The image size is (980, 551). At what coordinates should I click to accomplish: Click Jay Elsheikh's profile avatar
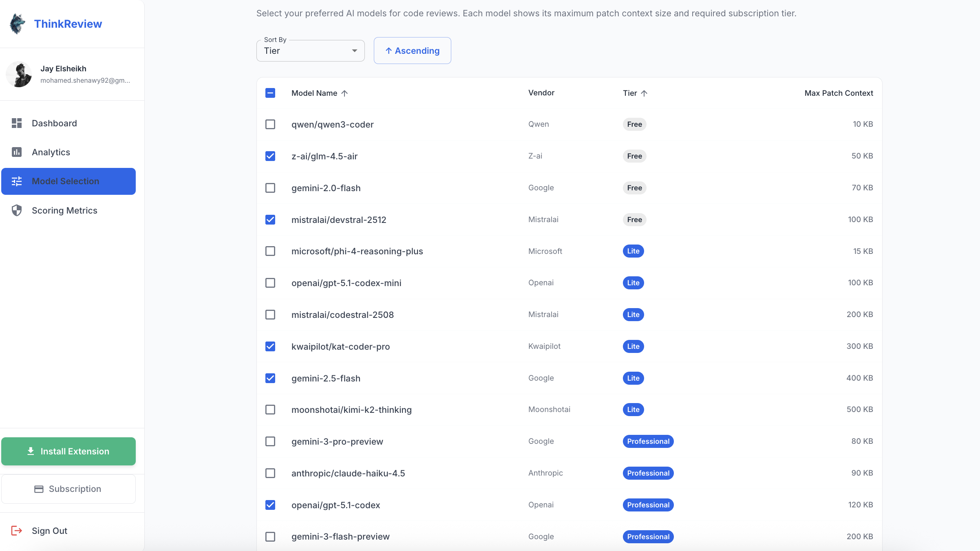click(19, 74)
